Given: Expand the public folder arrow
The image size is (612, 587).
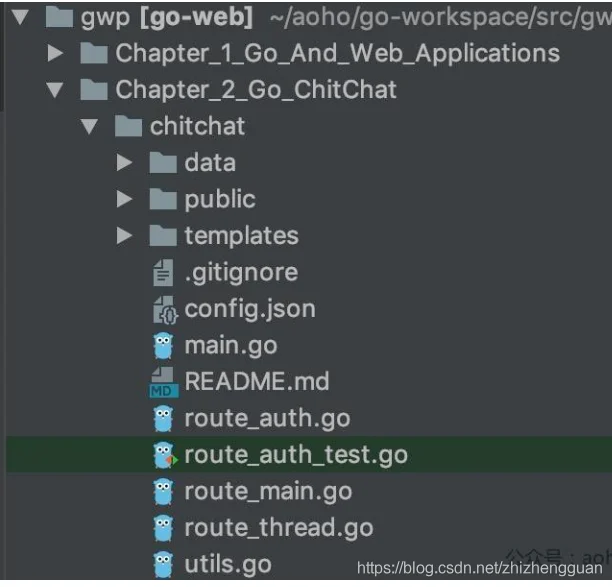Looking at the screenshot, I should (x=125, y=199).
